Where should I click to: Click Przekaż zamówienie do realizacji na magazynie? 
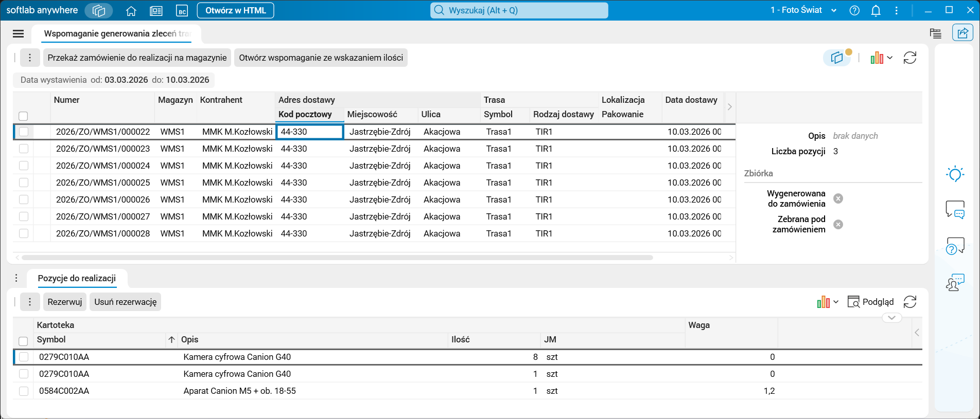coord(137,58)
